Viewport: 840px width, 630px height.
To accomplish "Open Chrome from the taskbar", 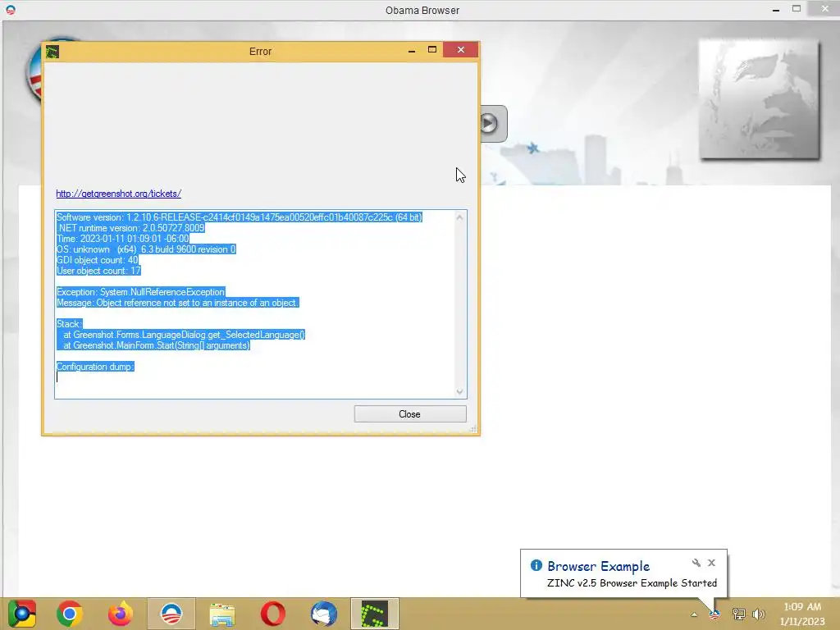I will pos(70,614).
